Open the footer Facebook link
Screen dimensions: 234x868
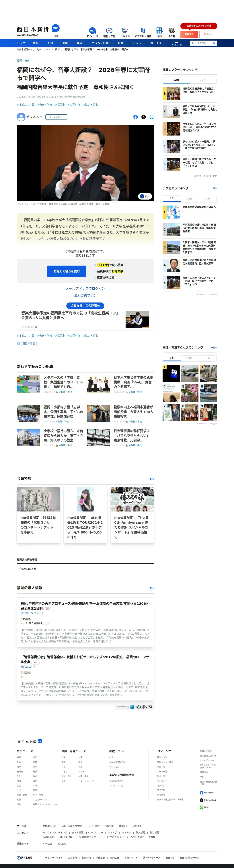tap(206, 793)
